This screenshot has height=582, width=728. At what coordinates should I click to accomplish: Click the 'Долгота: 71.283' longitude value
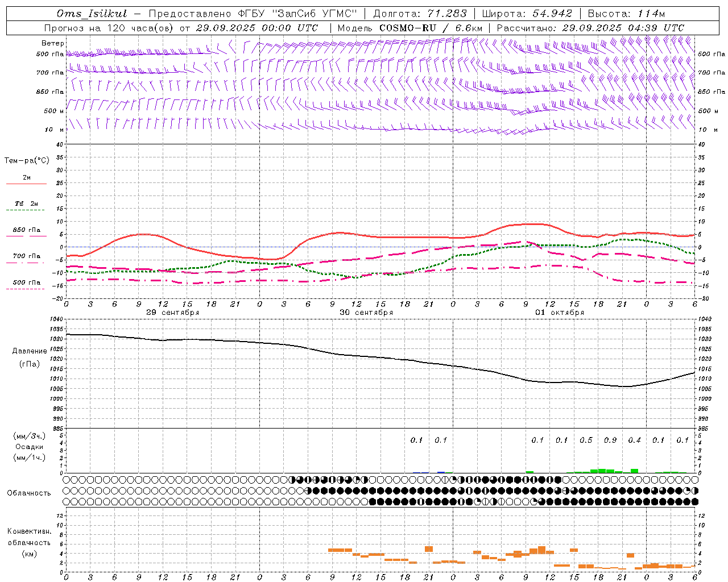click(420, 14)
